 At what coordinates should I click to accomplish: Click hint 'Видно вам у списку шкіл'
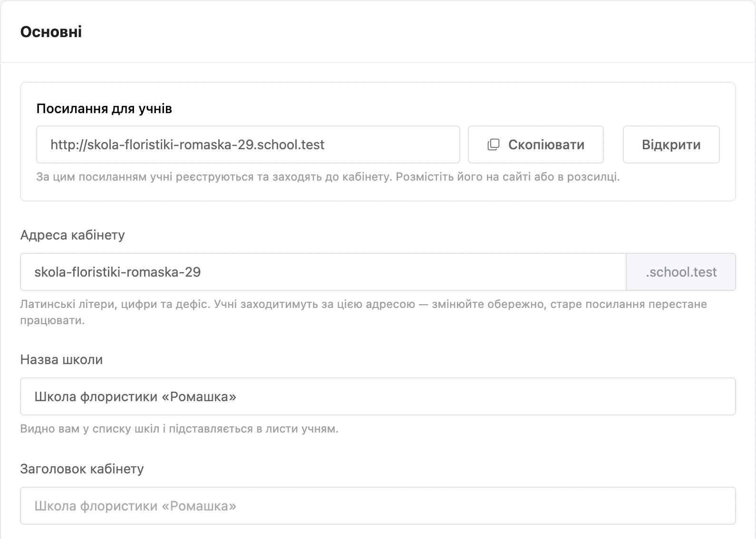click(89, 429)
